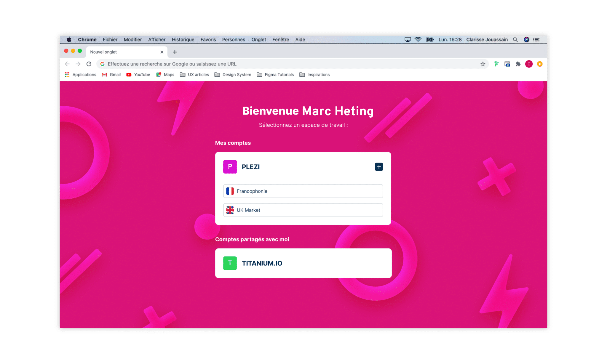
Task: Open a new tab with the plus button
Action: tap(175, 52)
